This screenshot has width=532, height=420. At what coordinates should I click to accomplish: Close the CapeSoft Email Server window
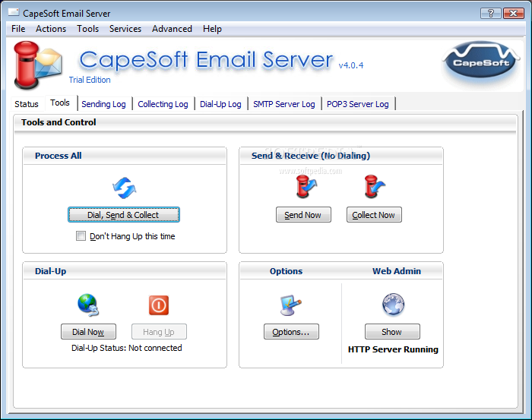(x=513, y=13)
